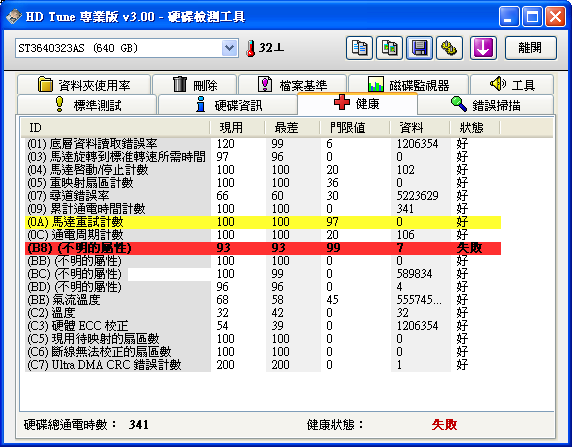Select row (C2) 溫度
572x447 pixels.
[x=263, y=313]
